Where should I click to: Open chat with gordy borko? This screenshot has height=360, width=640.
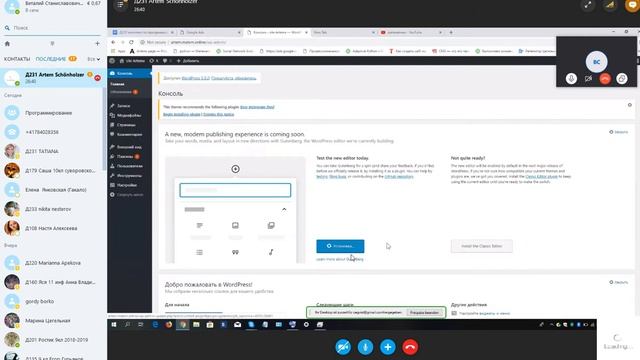tap(53, 301)
